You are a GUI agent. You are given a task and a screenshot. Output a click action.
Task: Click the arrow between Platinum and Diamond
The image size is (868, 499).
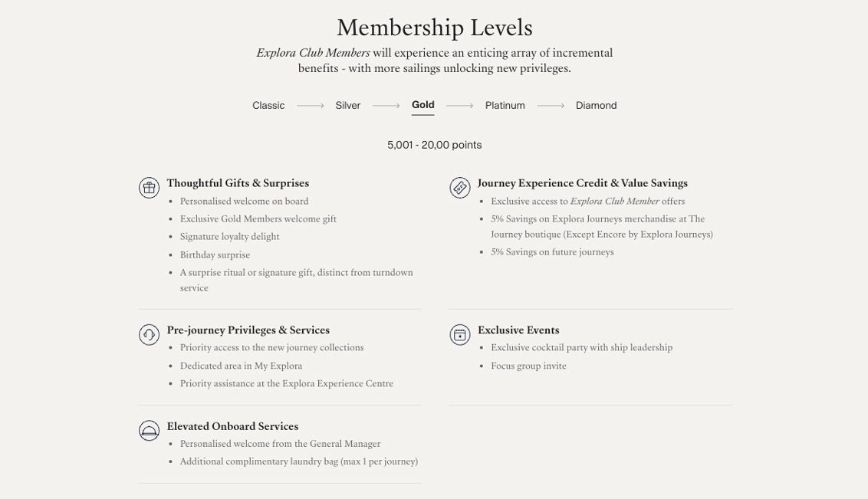click(551, 106)
